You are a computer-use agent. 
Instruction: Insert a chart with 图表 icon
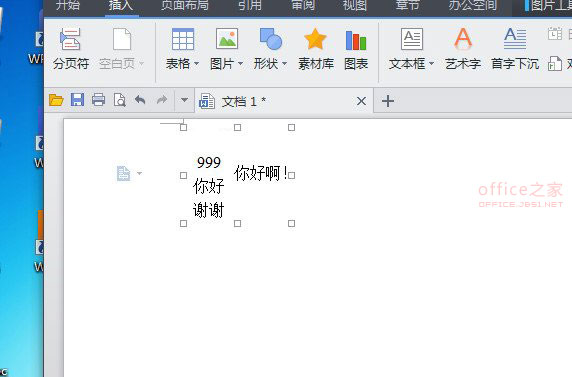point(356,40)
